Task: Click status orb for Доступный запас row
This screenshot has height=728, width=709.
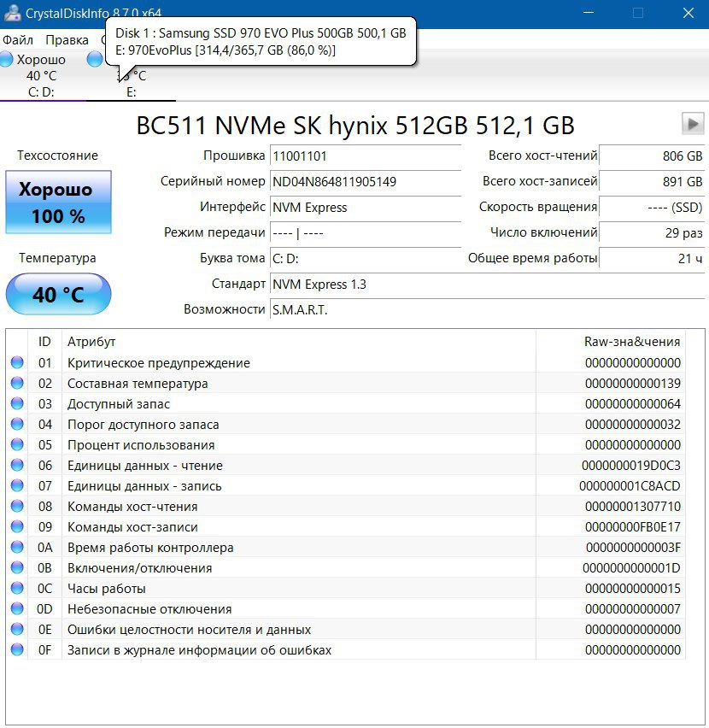Action: 17,403
